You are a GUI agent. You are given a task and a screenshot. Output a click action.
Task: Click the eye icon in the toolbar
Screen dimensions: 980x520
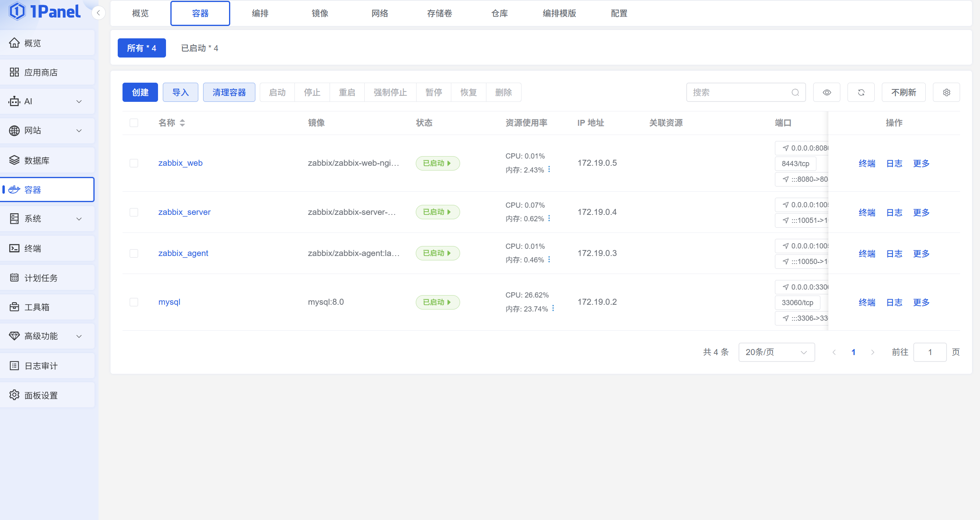827,93
